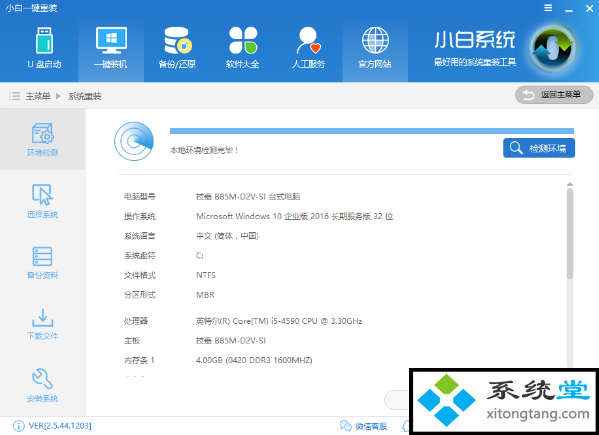Click the version info icon
This screenshot has height=435, width=599.
pos(19,426)
